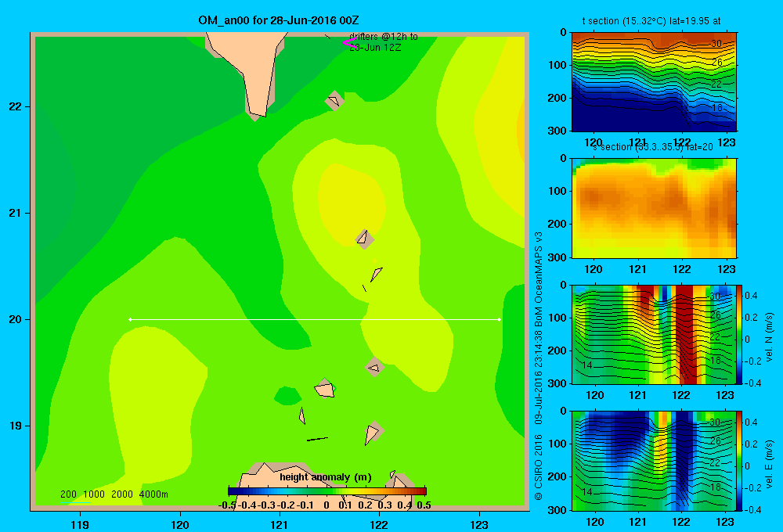Click the 19 latitude tick on main map
The height and width of the screenshot is (532, 783).
[x=16, y=426]
